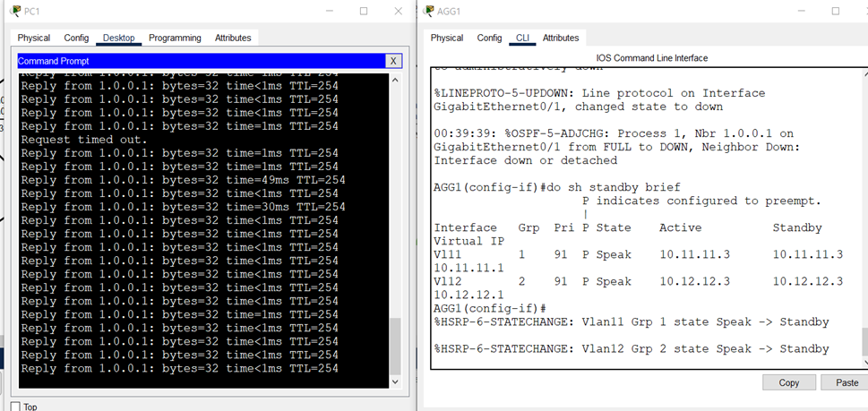Minimize the PC1 window
The image size is (868, 411).
point(330,11)
